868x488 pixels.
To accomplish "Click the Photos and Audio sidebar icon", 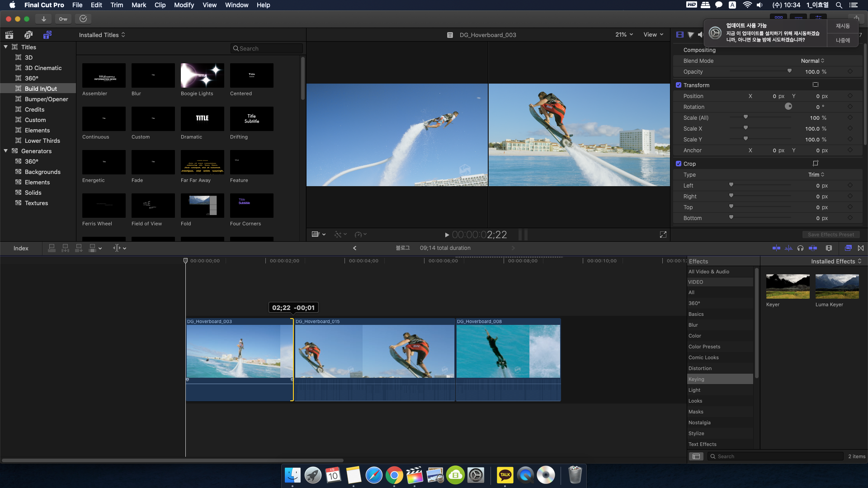I will coord(28,35).
